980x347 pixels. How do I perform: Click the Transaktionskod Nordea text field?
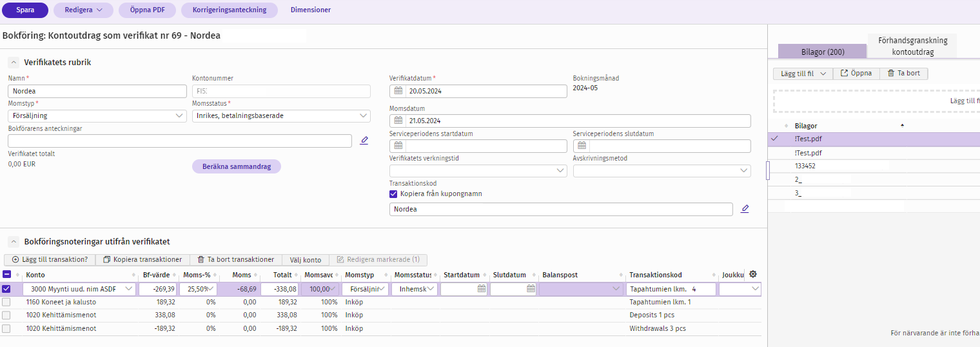point(561,209)
